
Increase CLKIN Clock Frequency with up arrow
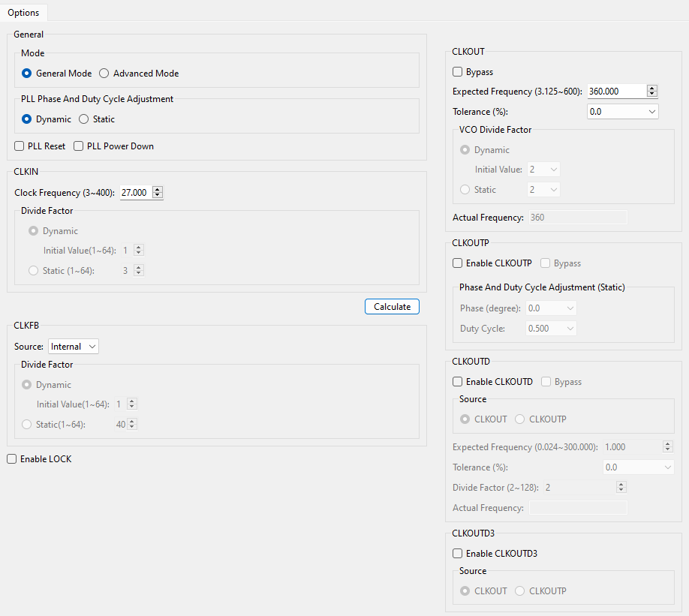(x=157, y=190)
